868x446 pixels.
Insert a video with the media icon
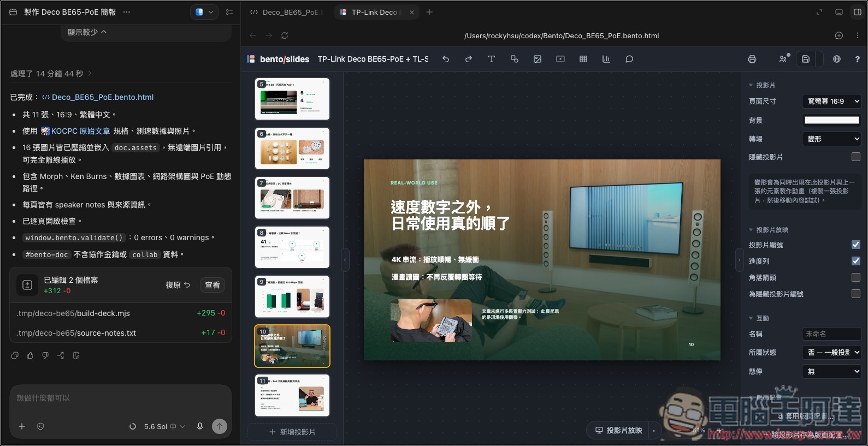[x=560, y=59]
